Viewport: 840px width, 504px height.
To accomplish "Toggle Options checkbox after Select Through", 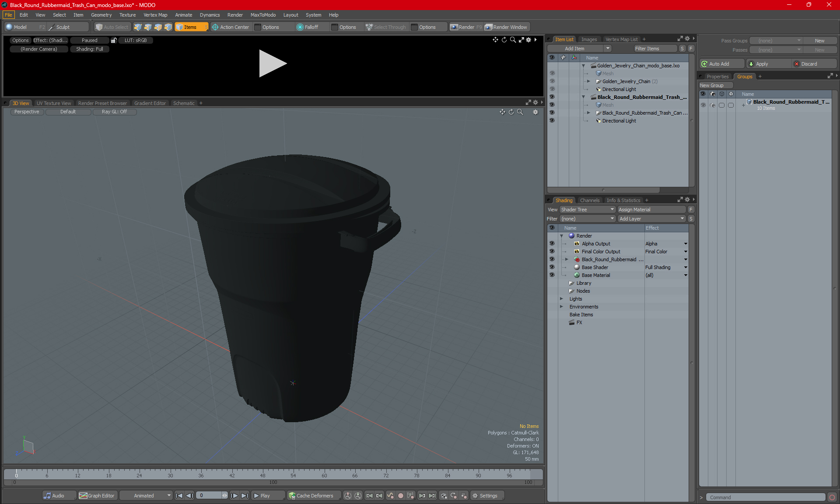I will click(415, 27).
